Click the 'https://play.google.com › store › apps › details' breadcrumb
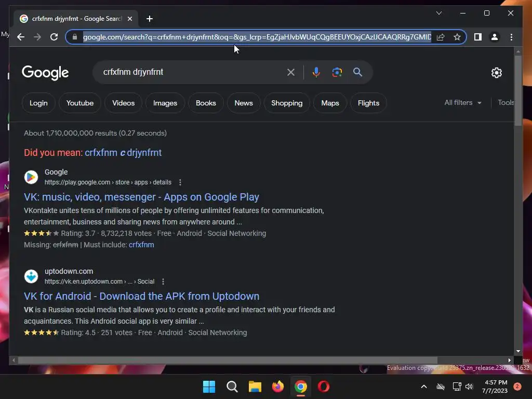 [x=108, y=182]
